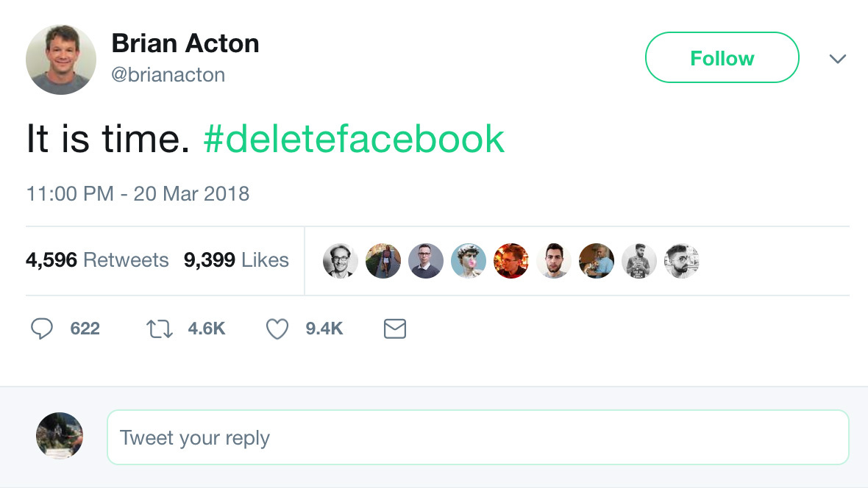View the 4,596 Retweets list

pos(97,259)
